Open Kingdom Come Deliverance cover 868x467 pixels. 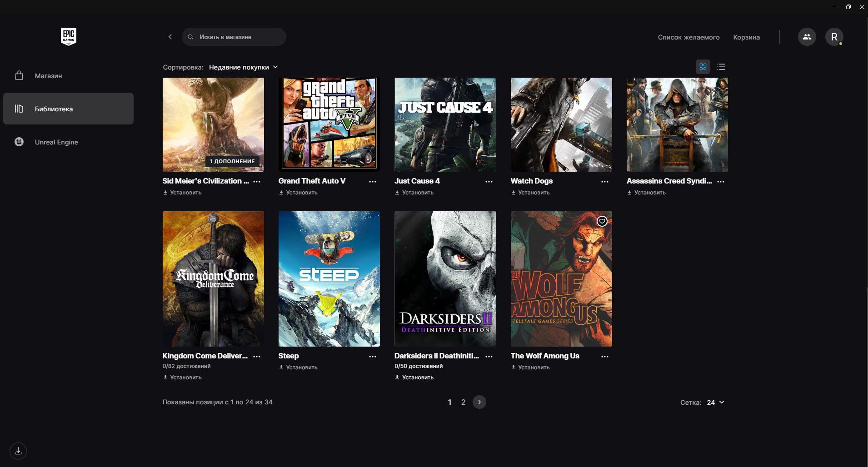[x=213, y=278]
